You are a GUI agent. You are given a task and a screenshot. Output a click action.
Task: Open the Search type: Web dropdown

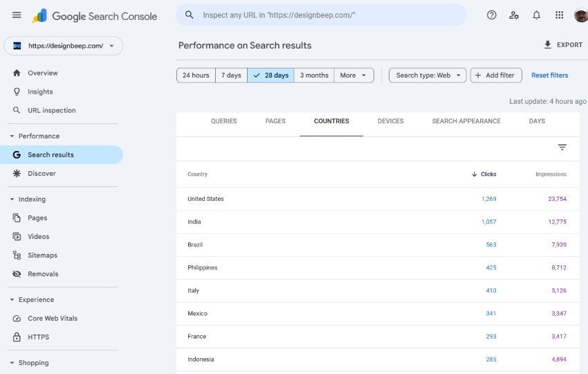(428, 75)
